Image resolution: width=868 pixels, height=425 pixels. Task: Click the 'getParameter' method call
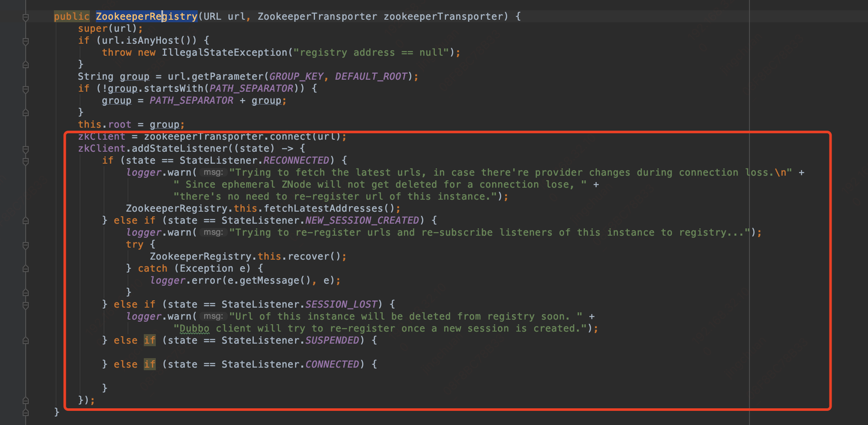pyautogui.click(x=228, y=76)
